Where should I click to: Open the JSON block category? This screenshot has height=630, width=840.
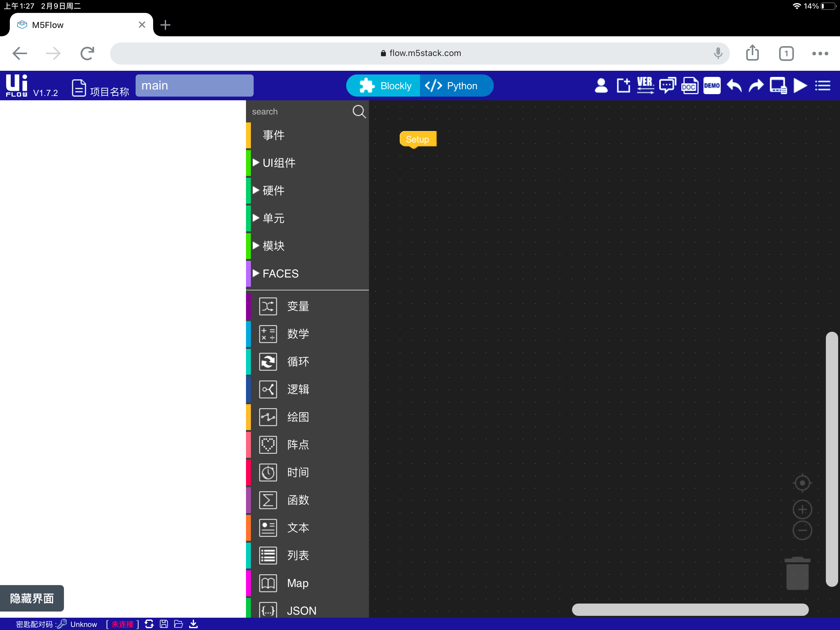click(307, 608)
